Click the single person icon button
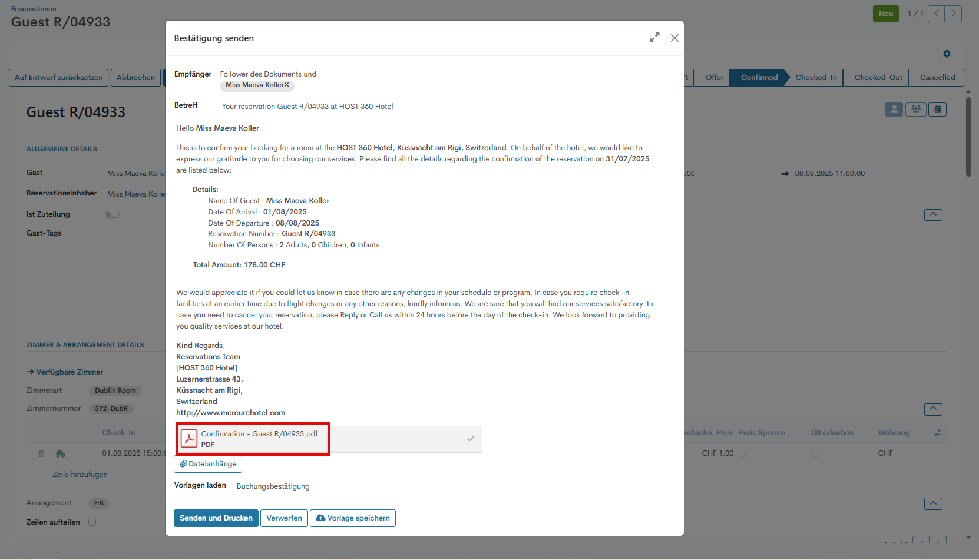This screenshot has height=560, width=979. coord(894,110)
